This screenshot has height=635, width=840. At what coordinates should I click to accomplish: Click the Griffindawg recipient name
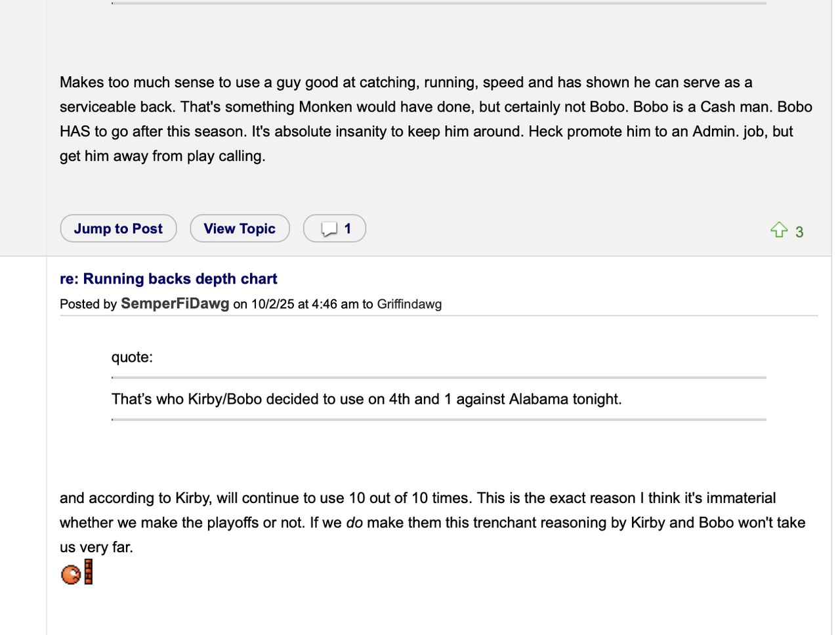[409, 304]
